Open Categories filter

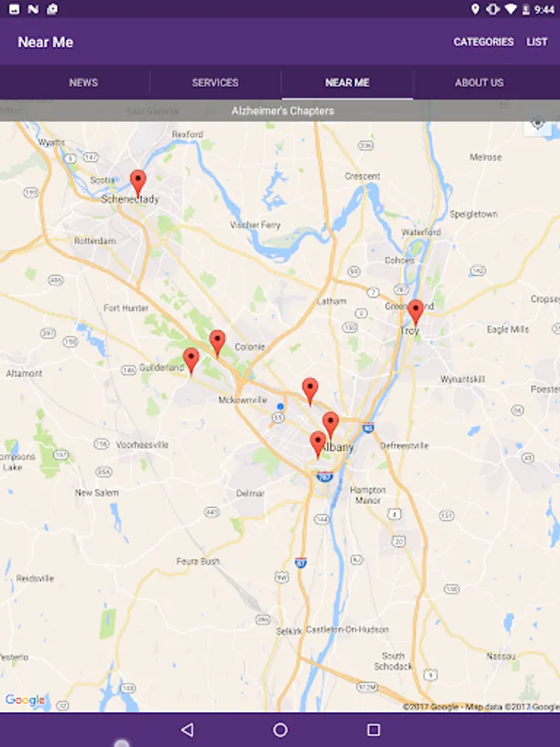(x=484, y=42)
